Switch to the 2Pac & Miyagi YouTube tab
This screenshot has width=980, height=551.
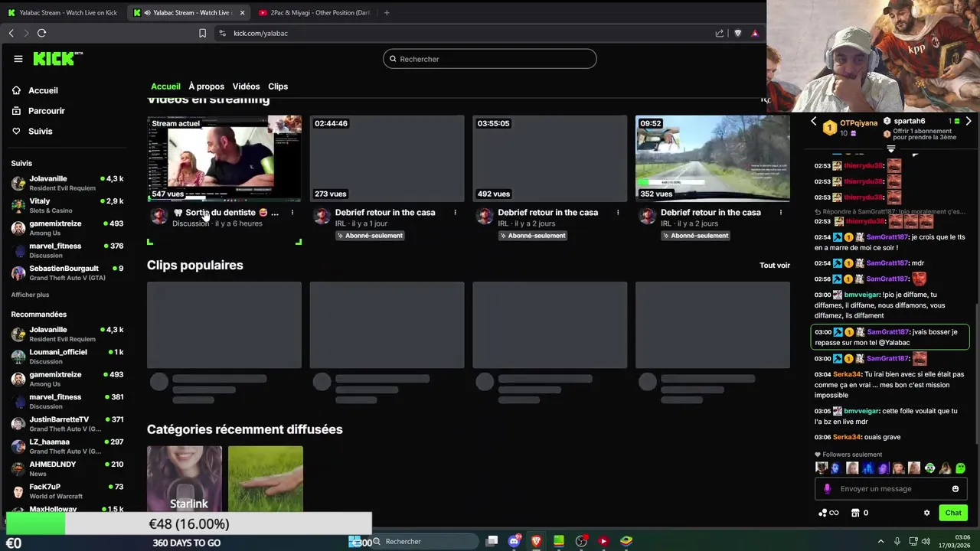314,12
